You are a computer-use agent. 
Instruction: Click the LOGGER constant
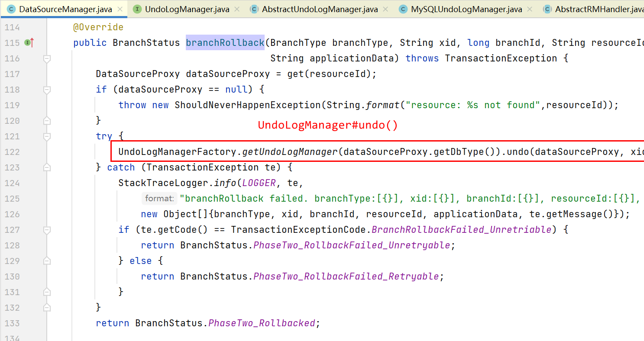click(259, 183)
